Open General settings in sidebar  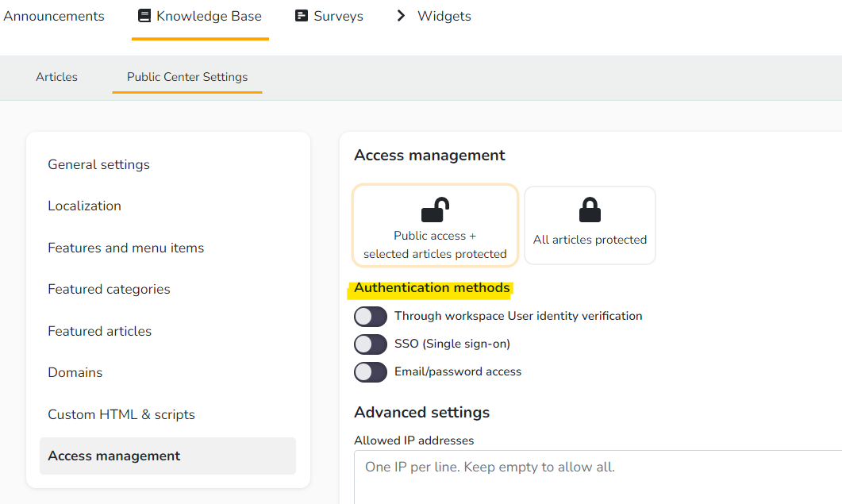pos(98,164)
